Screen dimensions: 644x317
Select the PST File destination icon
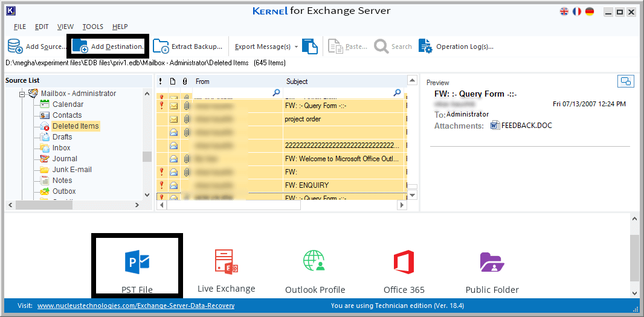(x=137, y=263)
